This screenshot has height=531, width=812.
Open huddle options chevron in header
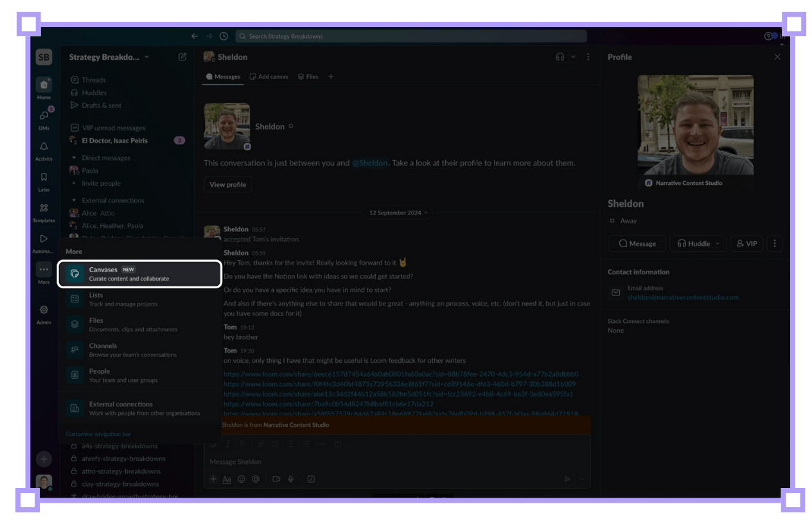[x=573, y=57]
